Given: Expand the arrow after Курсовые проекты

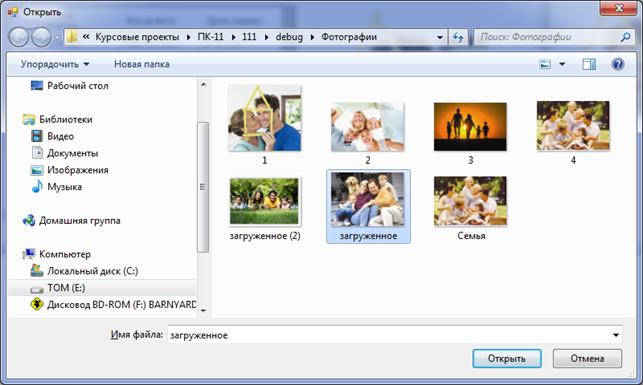Looking at the screenshot, I should tap(188, 37).
